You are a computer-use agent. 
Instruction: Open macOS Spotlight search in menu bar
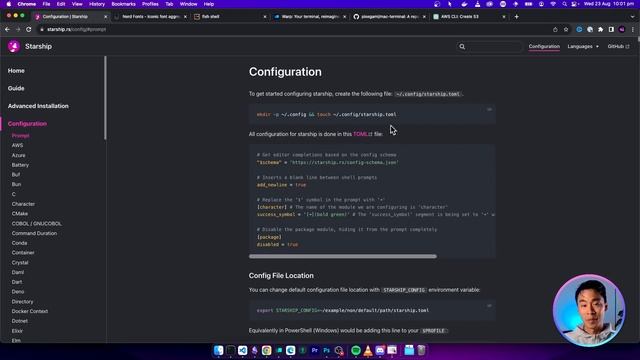point(564,4)
